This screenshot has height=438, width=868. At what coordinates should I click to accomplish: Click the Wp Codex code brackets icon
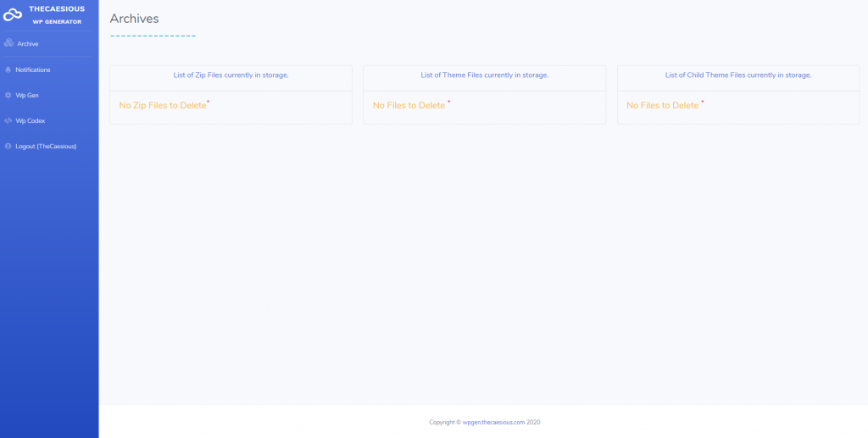8,120
